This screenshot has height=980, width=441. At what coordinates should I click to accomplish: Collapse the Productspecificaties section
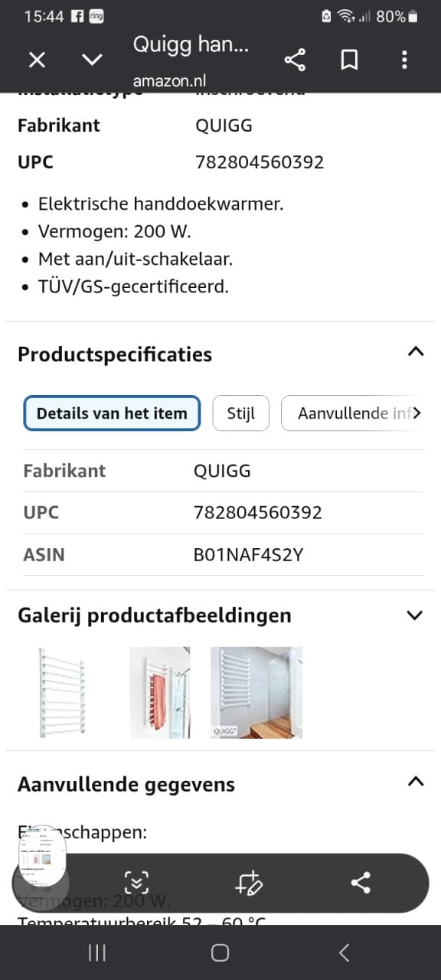415,351
